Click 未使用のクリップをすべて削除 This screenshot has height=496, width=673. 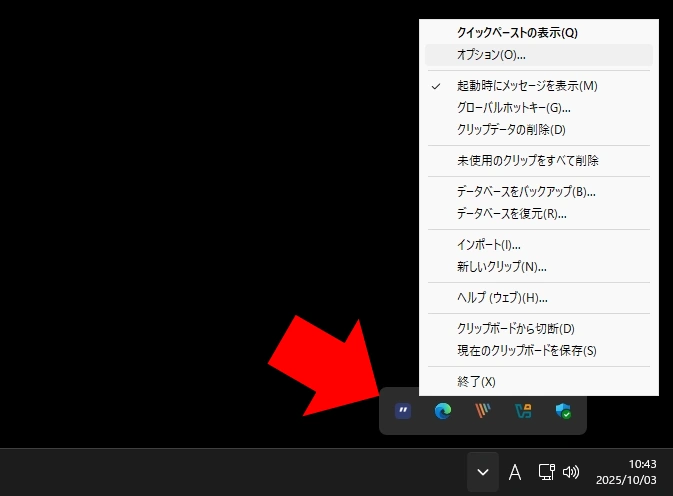click(527, 161)
